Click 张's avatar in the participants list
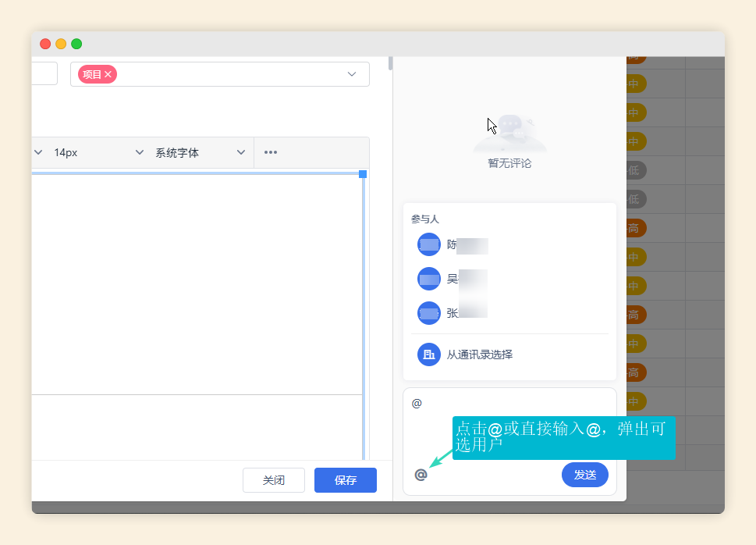The width and height of the screenshot is (756, 545). click(x=428, y=315)
